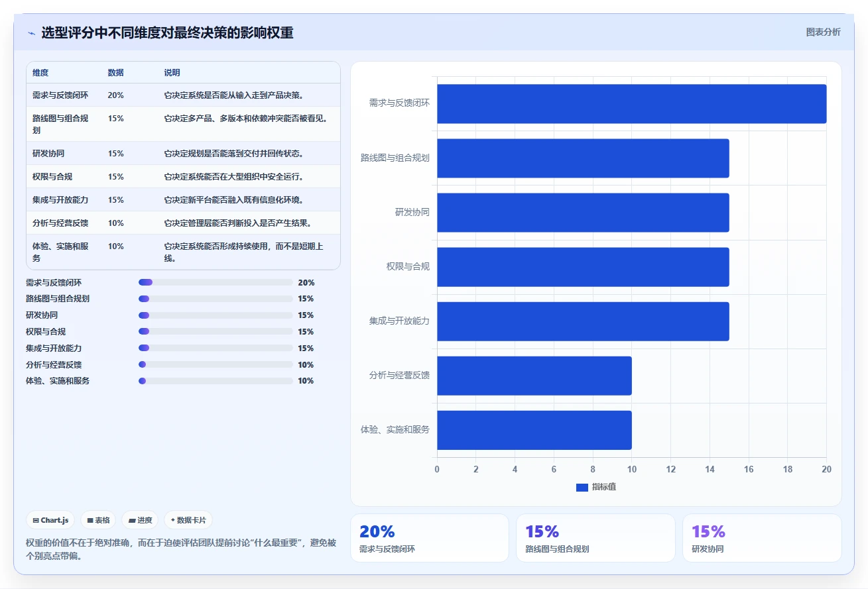The width and height of the screenshot is (868, 589).
Task: Click the page title 选型评分中不同维度
Action: pos(167,33)
